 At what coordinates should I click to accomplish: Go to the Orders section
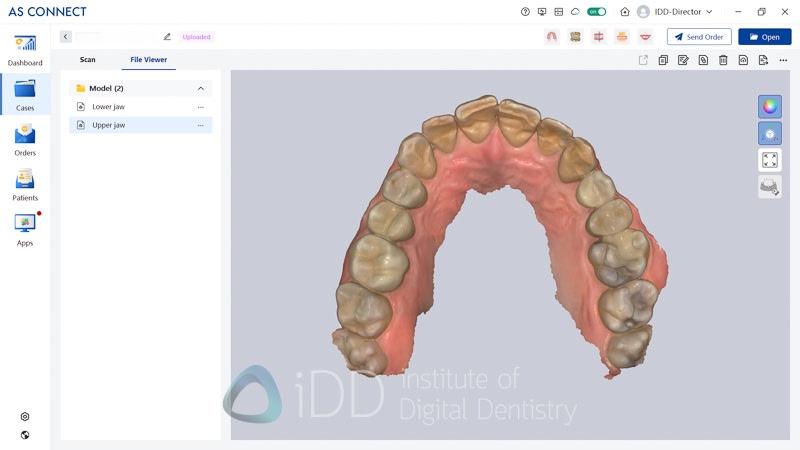25,140
